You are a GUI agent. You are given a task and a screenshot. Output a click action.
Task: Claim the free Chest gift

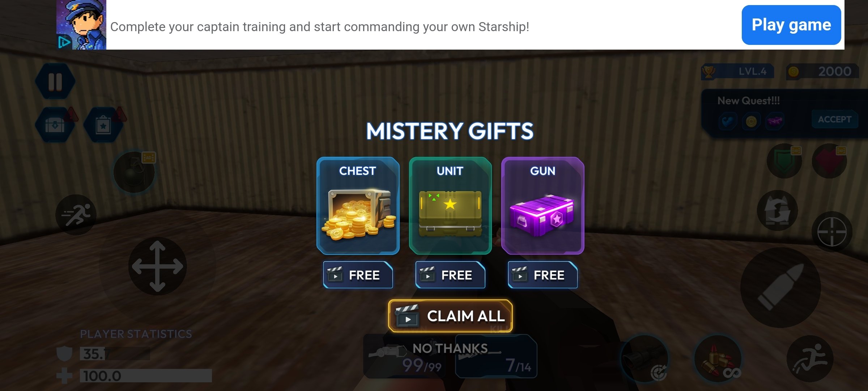(x=358, y=275)
